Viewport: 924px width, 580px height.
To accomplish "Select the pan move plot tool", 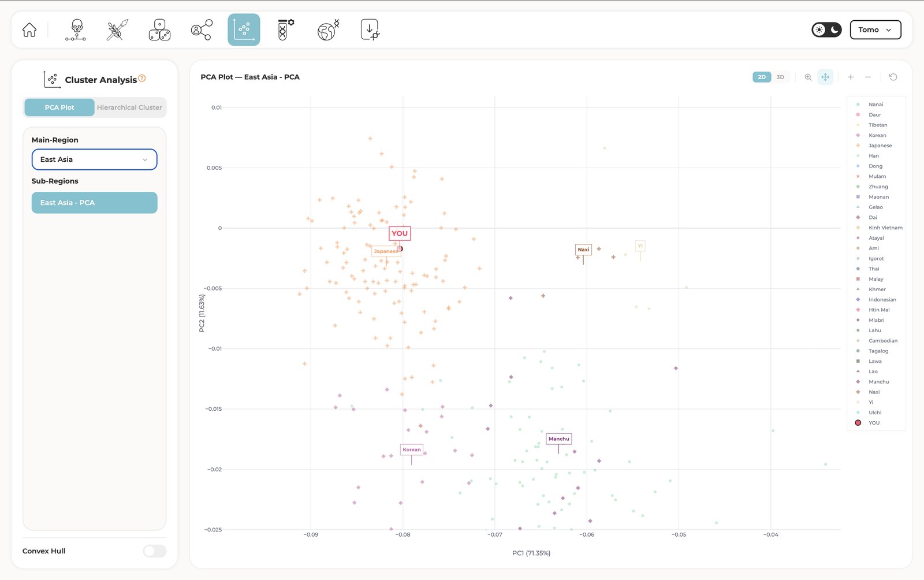I will pyautogui.click(x=825, y=77).
